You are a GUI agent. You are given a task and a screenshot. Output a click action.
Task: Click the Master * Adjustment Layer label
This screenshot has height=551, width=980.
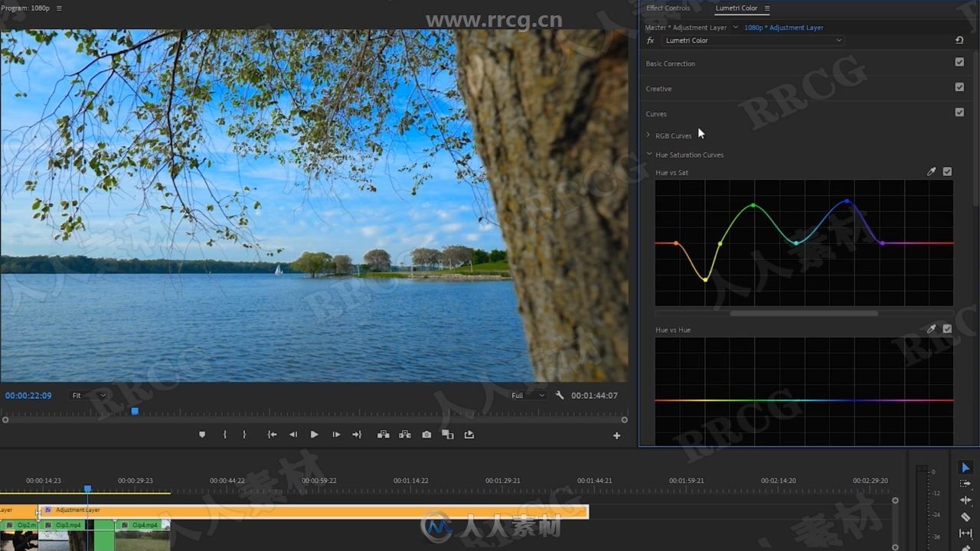click(686, 28)
